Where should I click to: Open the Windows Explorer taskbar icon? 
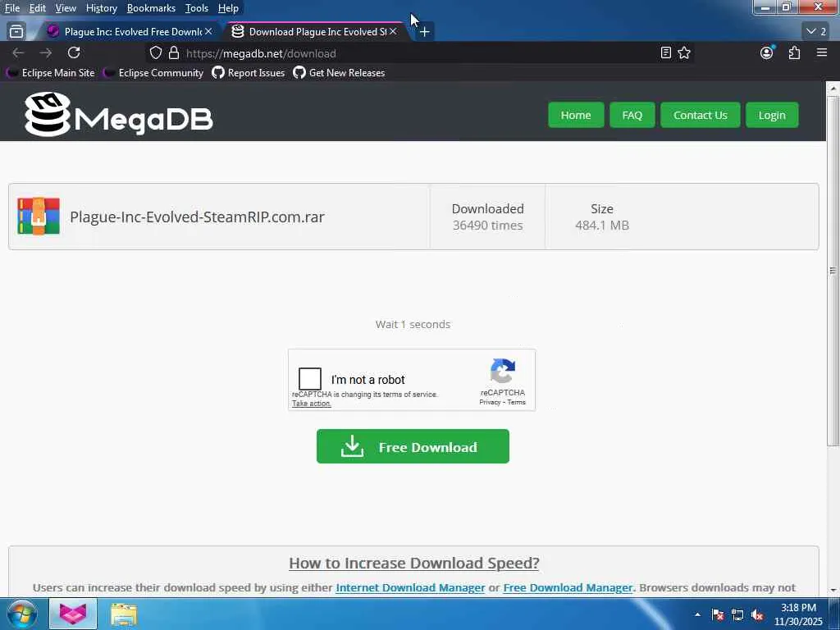pos(124,614)
